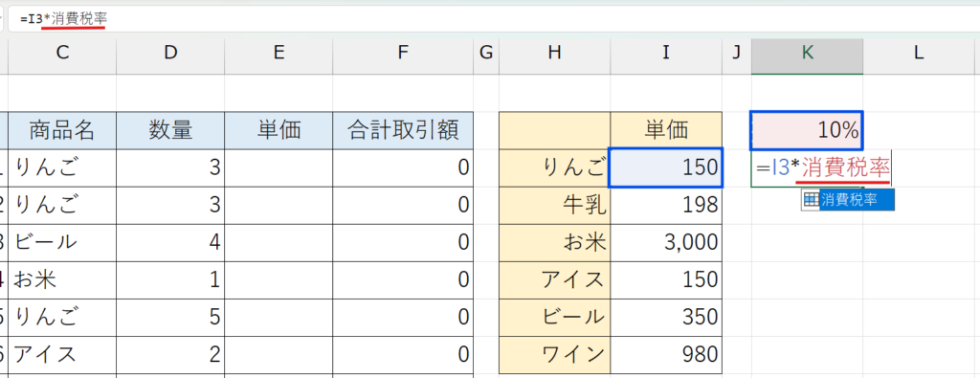
Task: Click the highlighted りんご price cell 150
Action: point(666,168)
